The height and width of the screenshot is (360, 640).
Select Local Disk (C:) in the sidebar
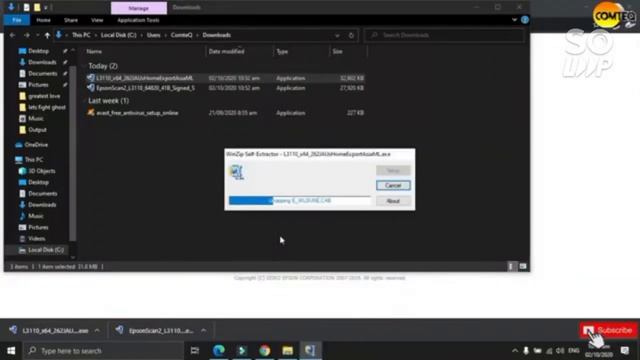(x=46, y=250)
